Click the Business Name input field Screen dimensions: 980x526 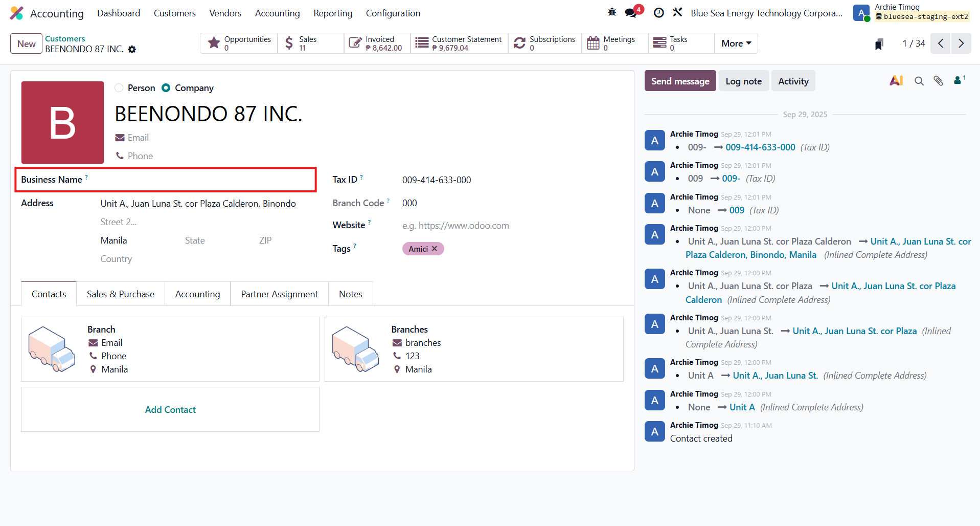204,180
